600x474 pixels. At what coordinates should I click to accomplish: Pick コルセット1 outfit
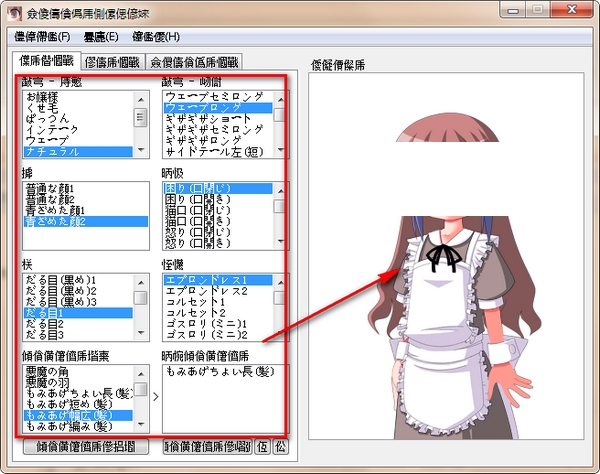click(x=218, y=302)
